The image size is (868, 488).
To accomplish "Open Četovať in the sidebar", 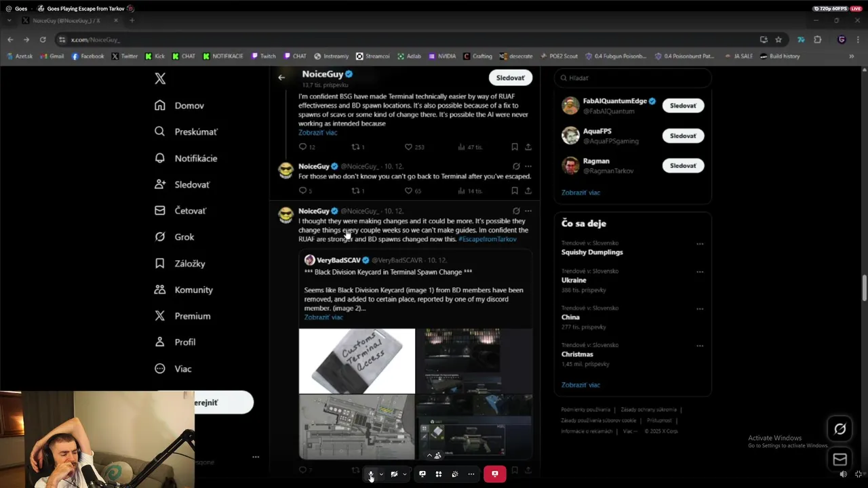I will 180,211.
